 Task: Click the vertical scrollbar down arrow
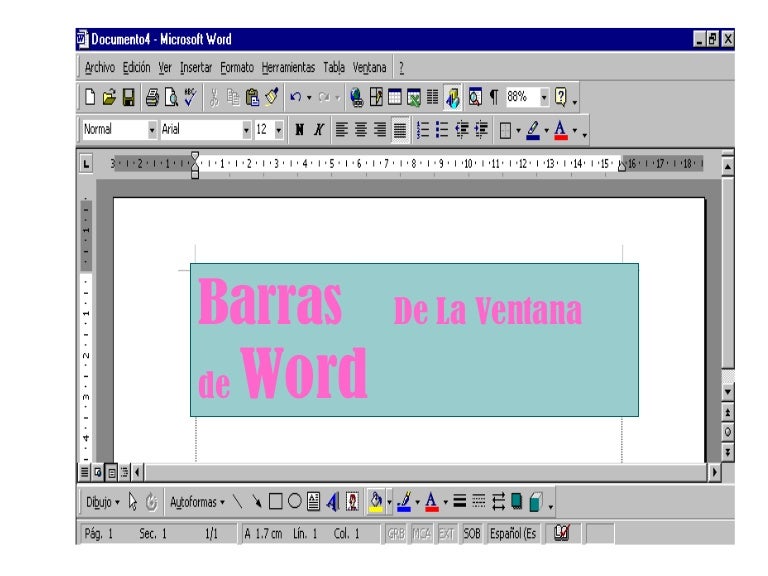point(727,392)
